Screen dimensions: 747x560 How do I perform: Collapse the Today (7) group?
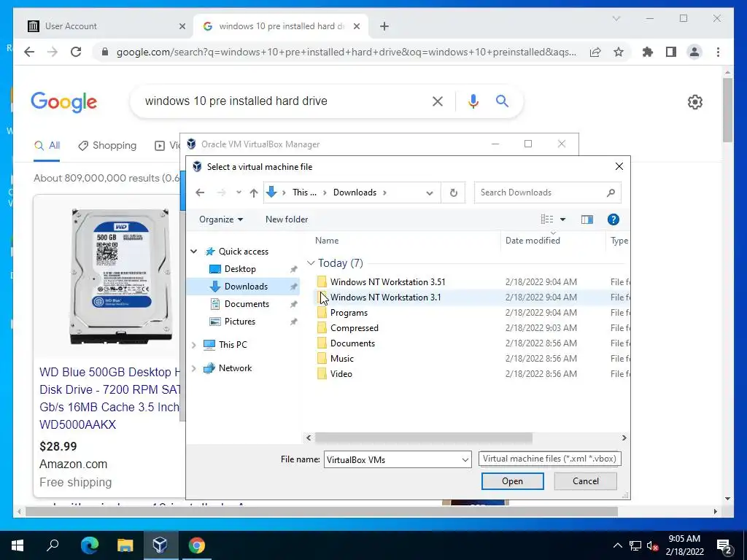(311, 262)
